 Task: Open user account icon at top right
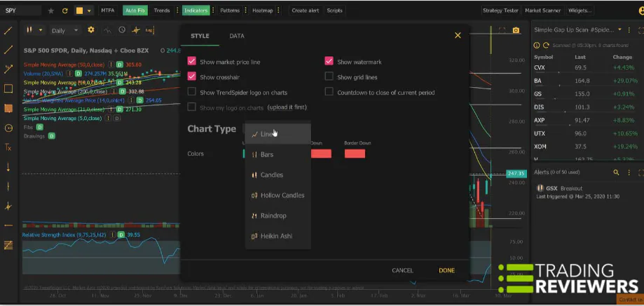tap(641, 11)
